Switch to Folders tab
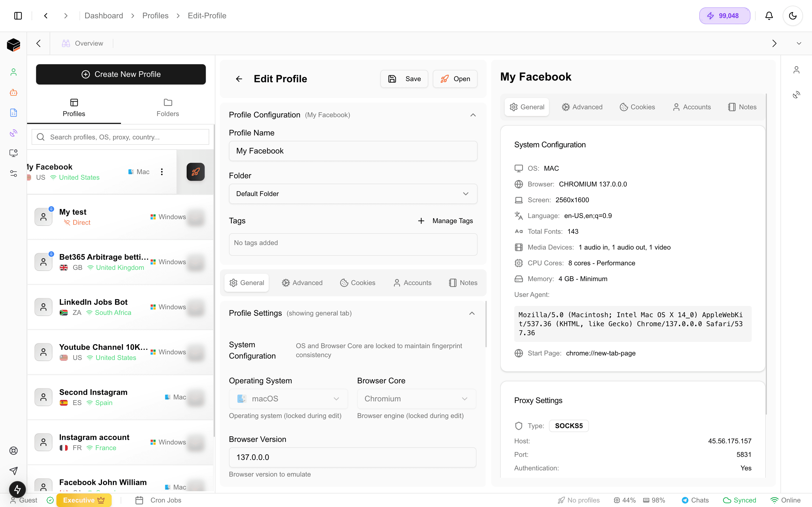The height and width of the screenshot is (507, 812). (167, 108)
